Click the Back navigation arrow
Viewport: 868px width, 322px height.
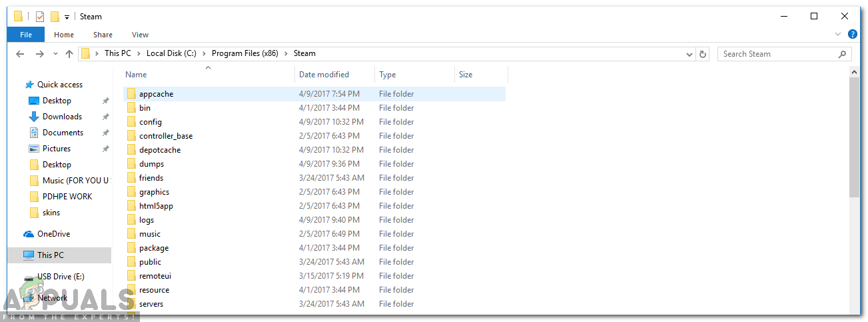20,54
